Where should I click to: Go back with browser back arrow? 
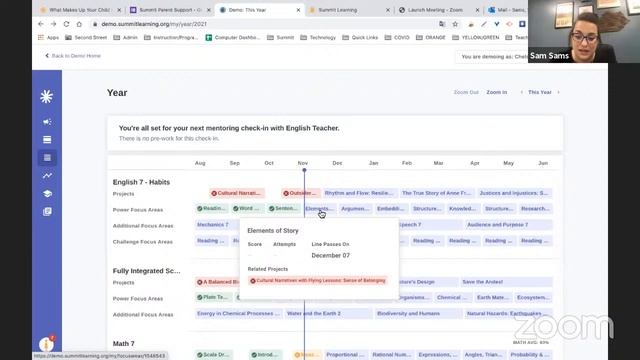tap(41, 24)
